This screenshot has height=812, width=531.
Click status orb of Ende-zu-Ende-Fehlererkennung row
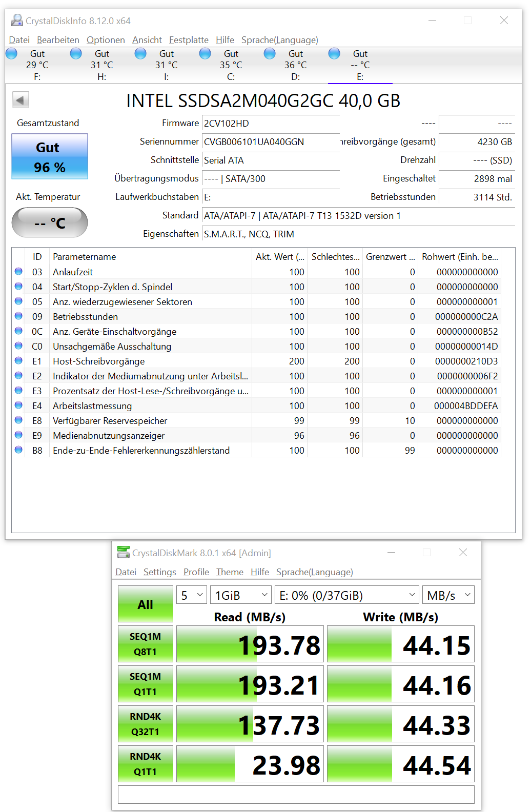(18, 450)
